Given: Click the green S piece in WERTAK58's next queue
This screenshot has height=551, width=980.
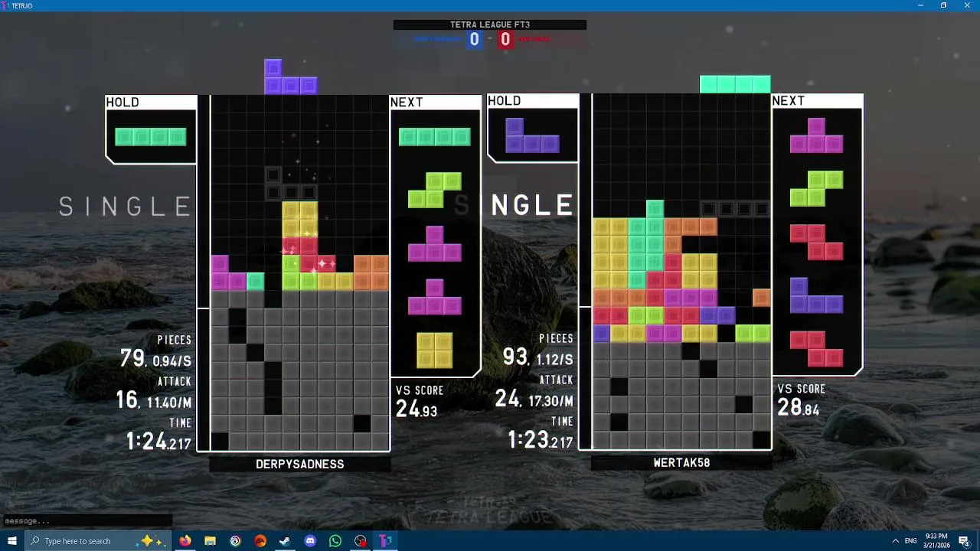Looking at the screenshot, I should pos(816,189).
